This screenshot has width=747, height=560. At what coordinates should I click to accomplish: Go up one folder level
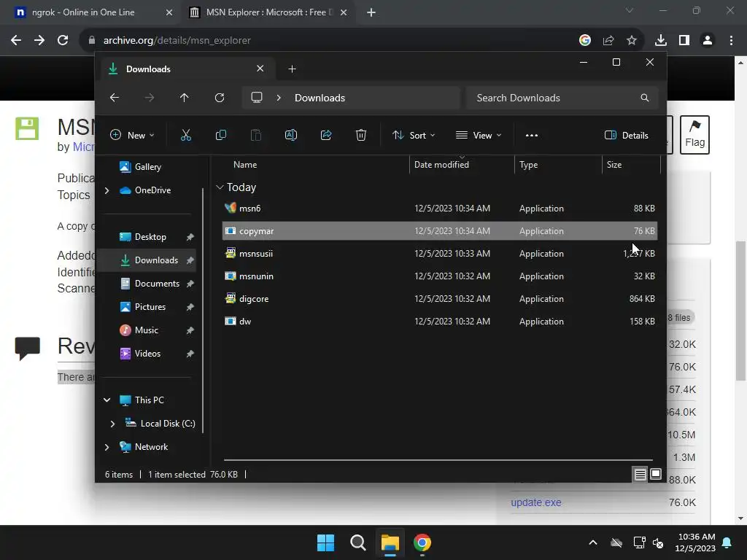click(x=185, y=98)
